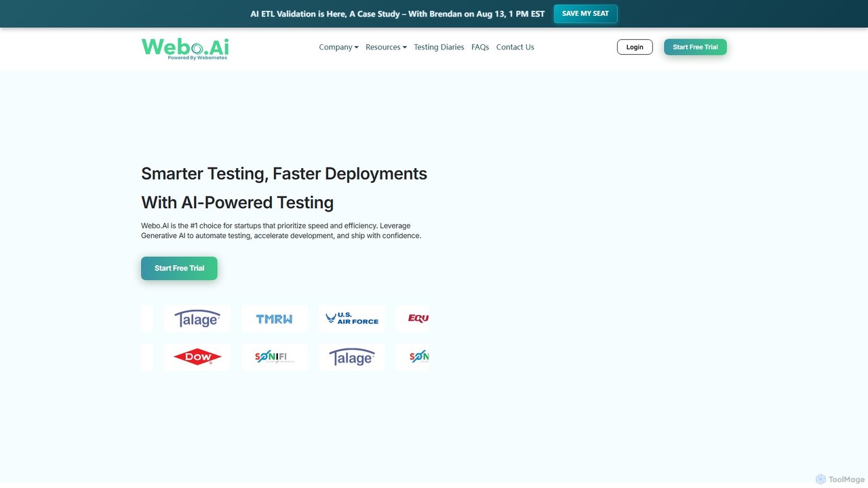Go to Testing Diaries page
This screenshot has height=488, width=868.
(x=439, y=47)
